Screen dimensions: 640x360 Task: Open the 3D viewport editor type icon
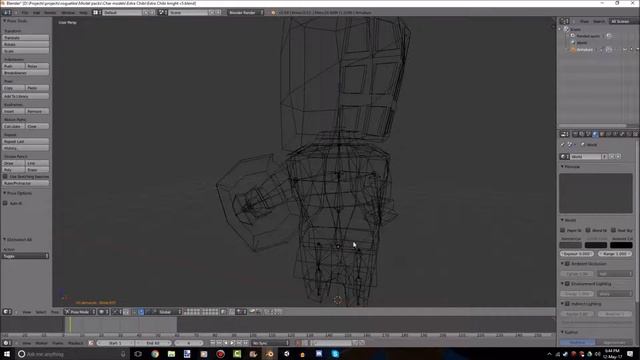point(7,312)
